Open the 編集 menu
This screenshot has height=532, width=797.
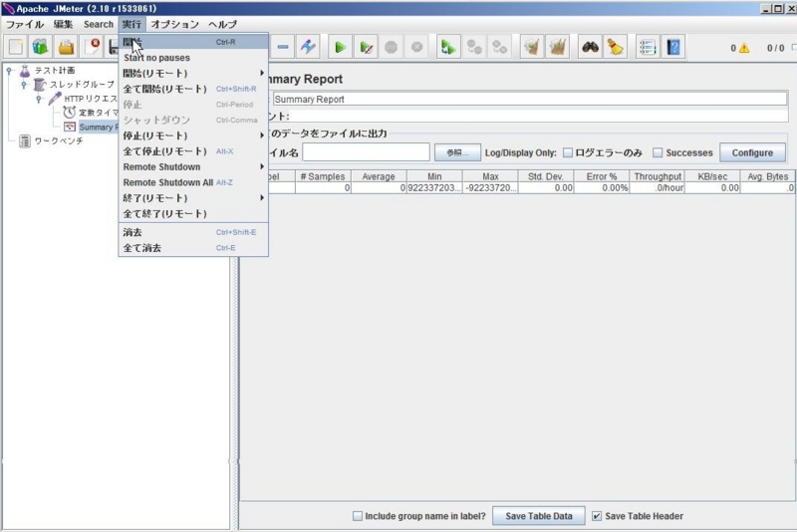pos(64,24)
